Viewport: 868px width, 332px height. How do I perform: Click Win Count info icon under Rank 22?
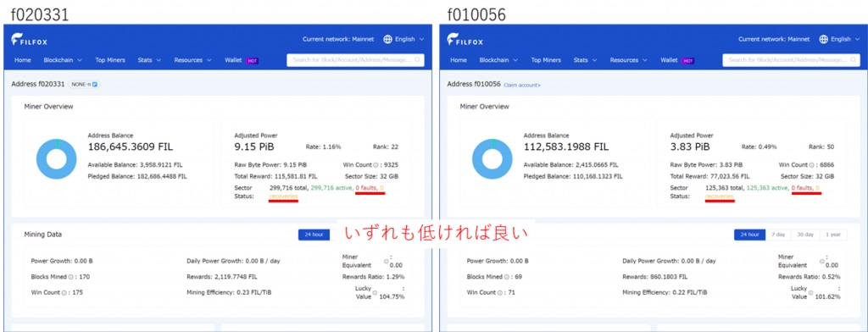376,165
